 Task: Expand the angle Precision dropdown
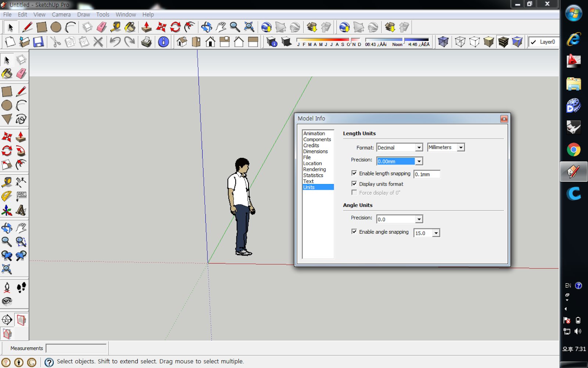click(419, 219)
